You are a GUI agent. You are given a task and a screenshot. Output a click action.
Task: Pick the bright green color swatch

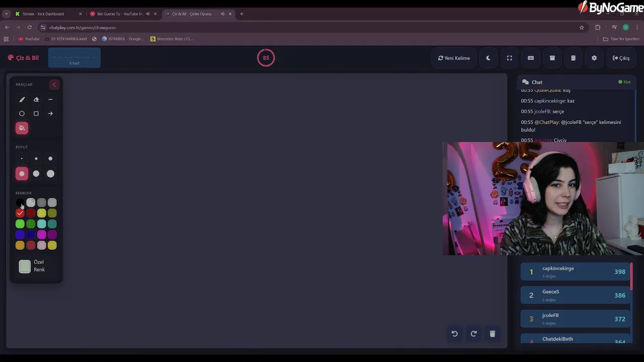coord(20,224)
